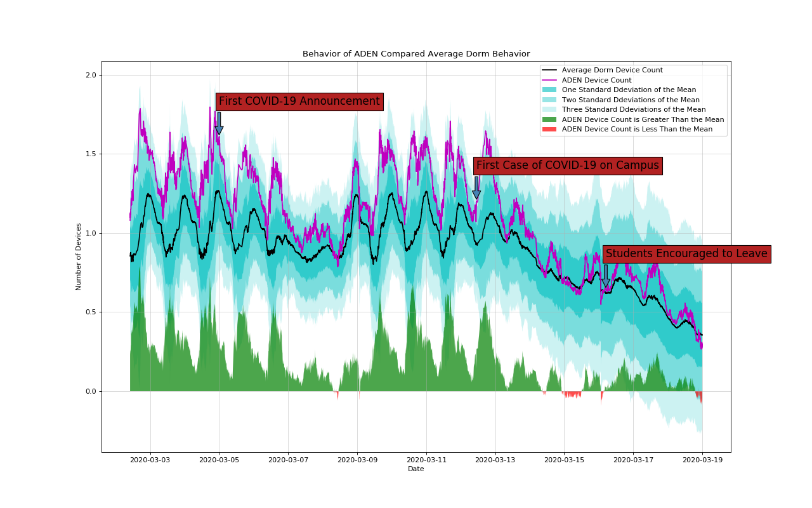Click the teal swatch for One Standard Ddeviation

(x=550, y=90)
